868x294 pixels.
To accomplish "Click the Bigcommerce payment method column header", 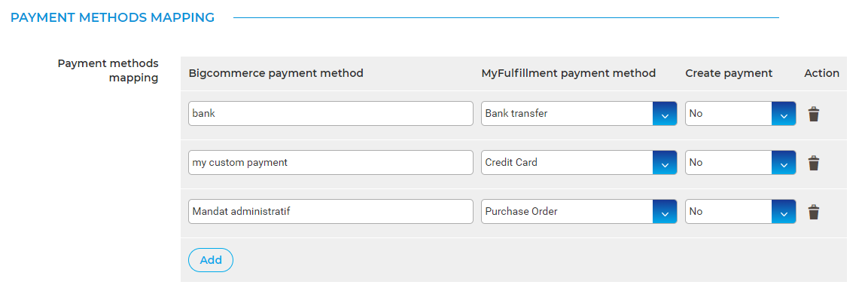I will [x=276, y=73].
